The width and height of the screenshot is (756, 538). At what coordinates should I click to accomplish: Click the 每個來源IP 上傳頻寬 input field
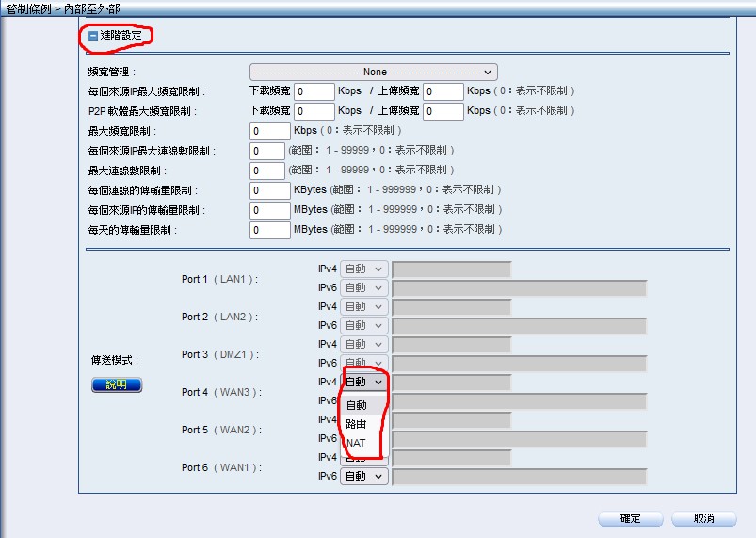(x=443, y=91)
